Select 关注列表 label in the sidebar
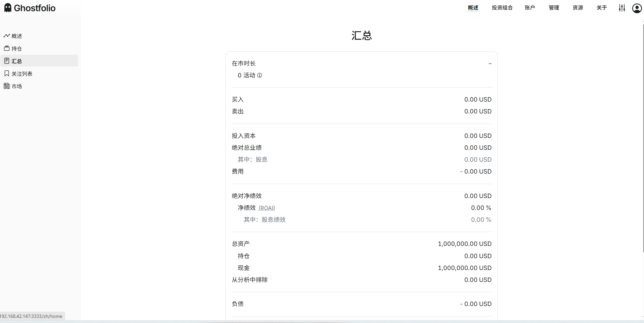This screenshot has height=323, width=644. (22, 74)
